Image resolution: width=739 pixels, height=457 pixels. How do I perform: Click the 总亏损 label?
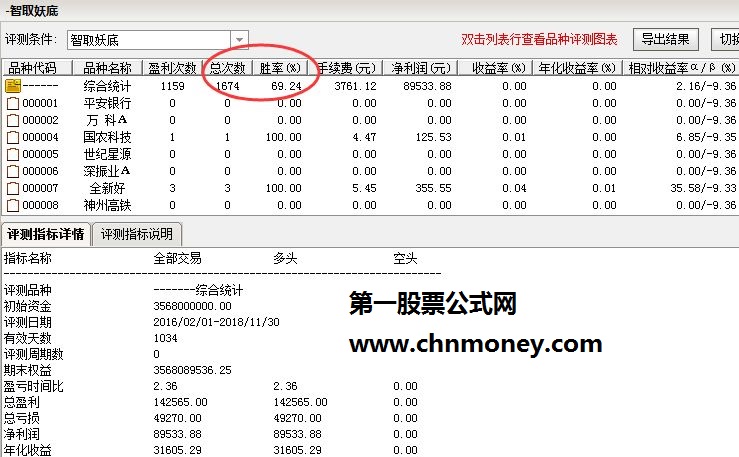[22, 418]
